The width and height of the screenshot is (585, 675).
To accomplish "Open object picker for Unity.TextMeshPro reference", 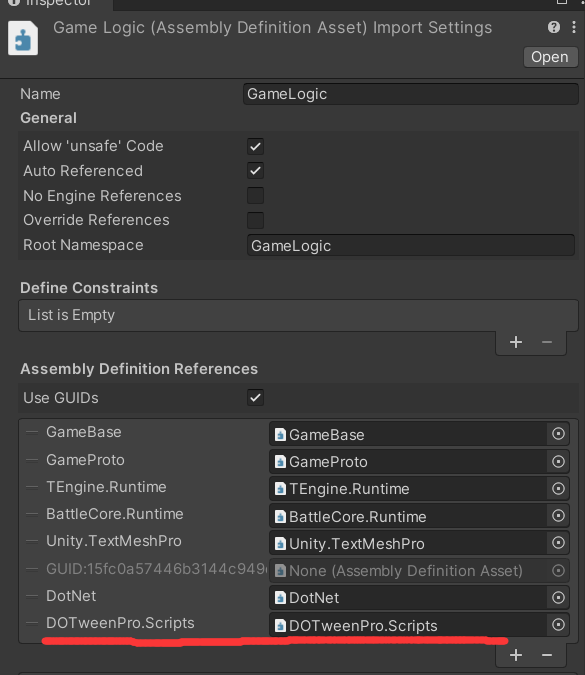I will click(558, 543).
